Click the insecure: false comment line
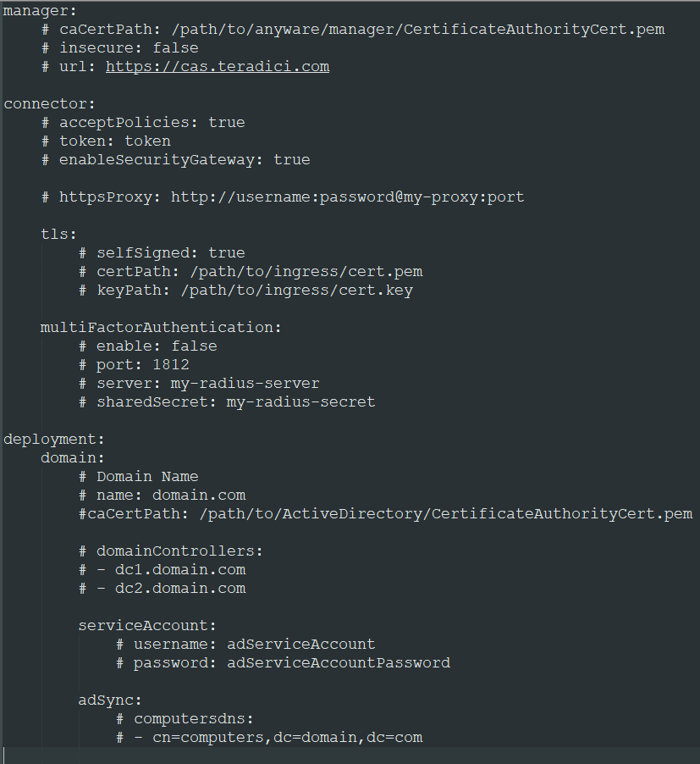This screenshot has height=764, width=700. click(119, 47)
